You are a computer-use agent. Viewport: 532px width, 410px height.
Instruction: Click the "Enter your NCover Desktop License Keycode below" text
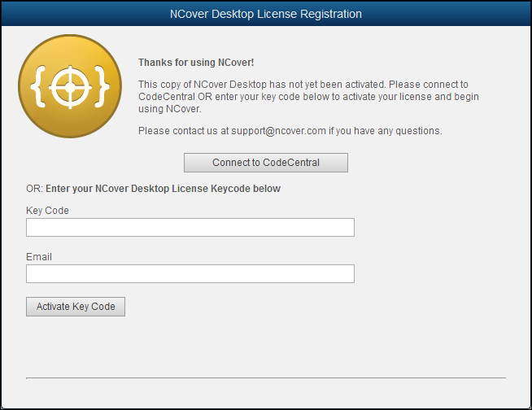click(x=163, y=189)
